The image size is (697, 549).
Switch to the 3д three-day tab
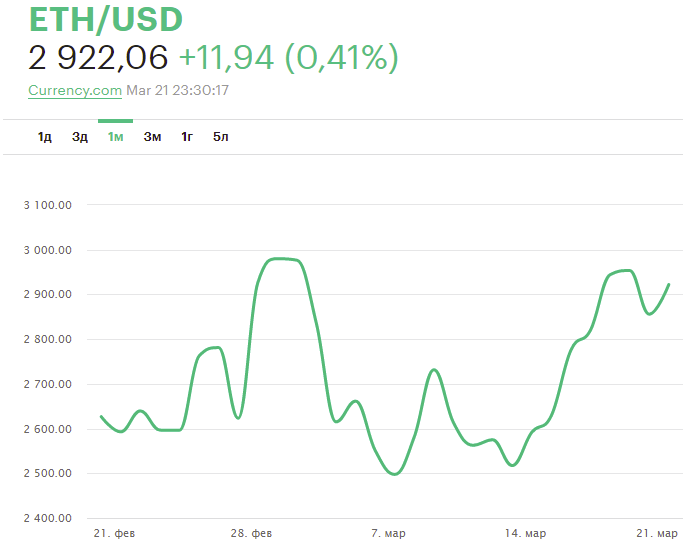point(80,137)
